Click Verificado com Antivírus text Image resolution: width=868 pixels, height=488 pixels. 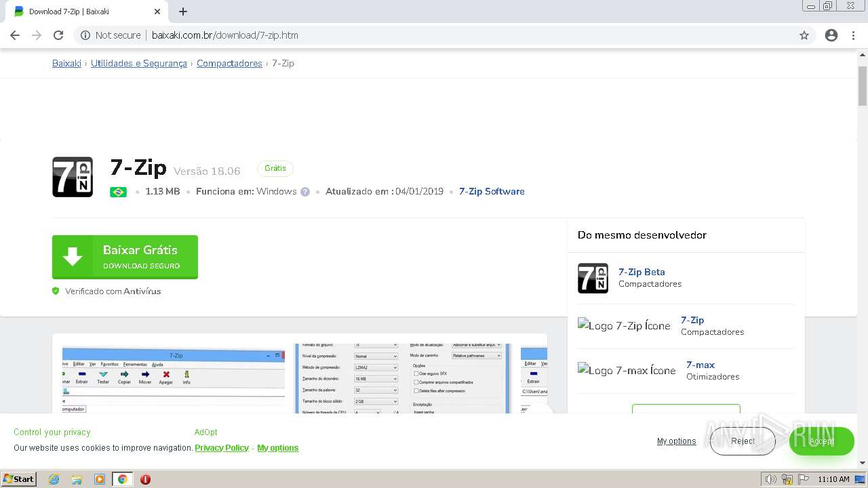click(113, 291)
